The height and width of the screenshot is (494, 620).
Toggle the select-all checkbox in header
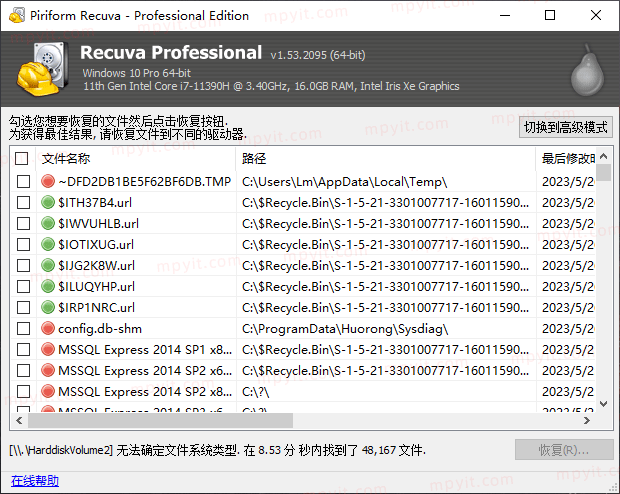(21, 158)
